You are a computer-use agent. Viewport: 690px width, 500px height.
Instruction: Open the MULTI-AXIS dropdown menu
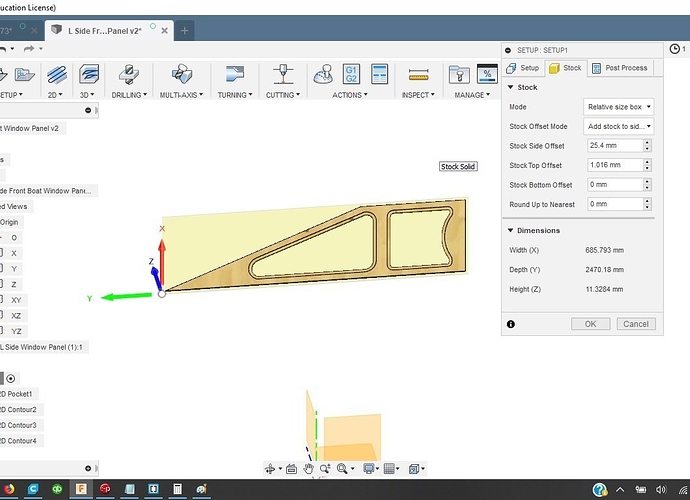click(181, 95)
